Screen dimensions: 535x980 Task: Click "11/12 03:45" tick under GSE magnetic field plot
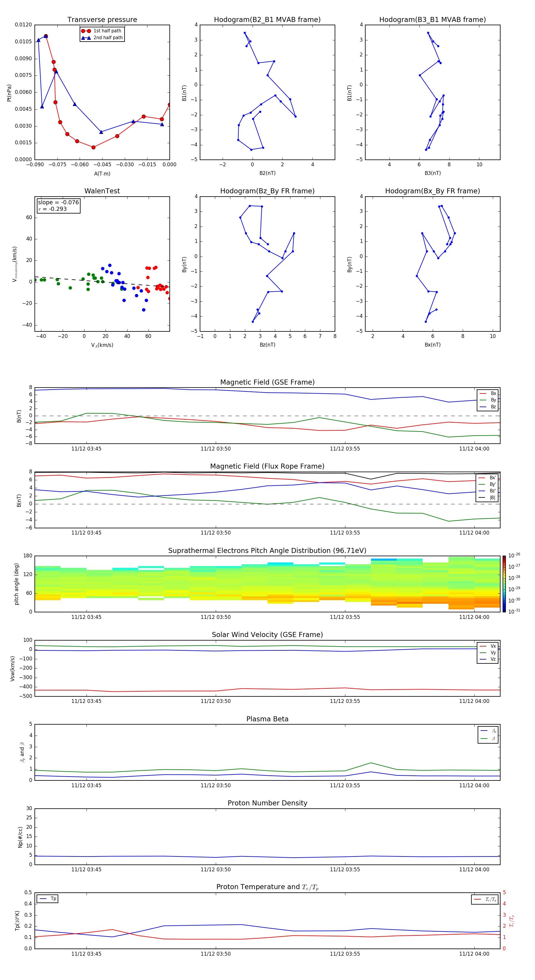tap(86, 449)
